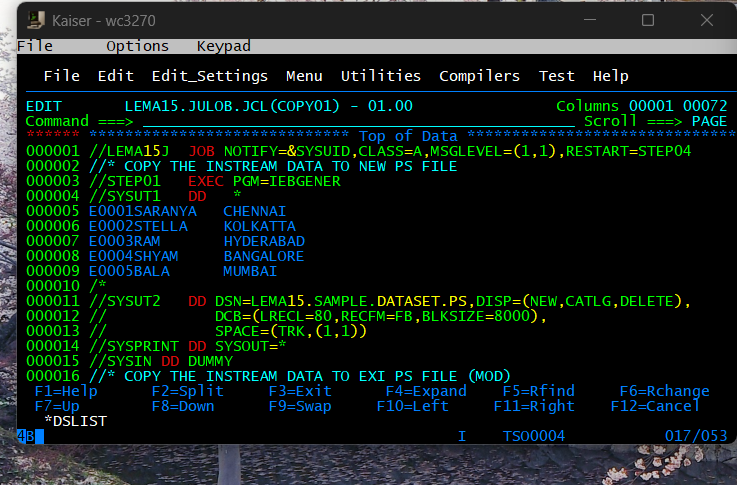
Task: Open the ISPF Help menu
Action: pyautogui.click(x=611, y=76)
